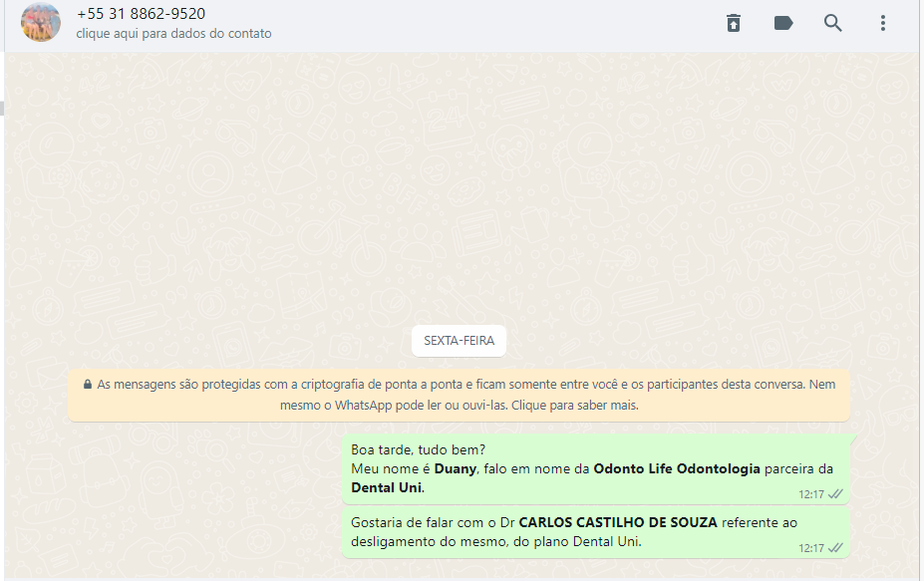Click 12:17 timestamp on 'desligamento' message
The width and height of the screenshot is (924, 581).
tap(810, 548)
